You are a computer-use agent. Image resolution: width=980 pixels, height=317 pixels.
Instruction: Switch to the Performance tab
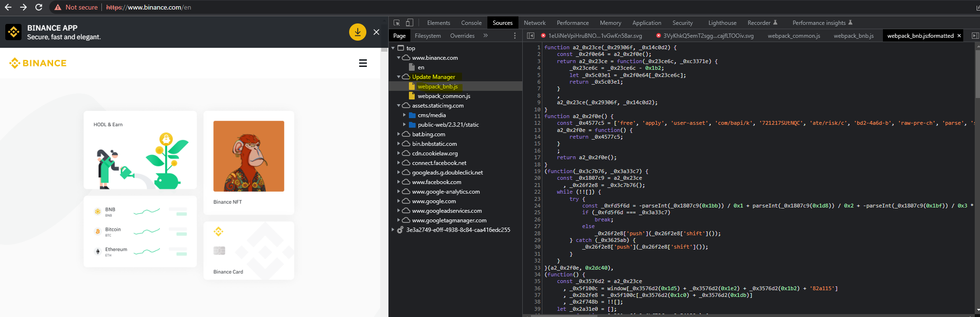[573, 22]
